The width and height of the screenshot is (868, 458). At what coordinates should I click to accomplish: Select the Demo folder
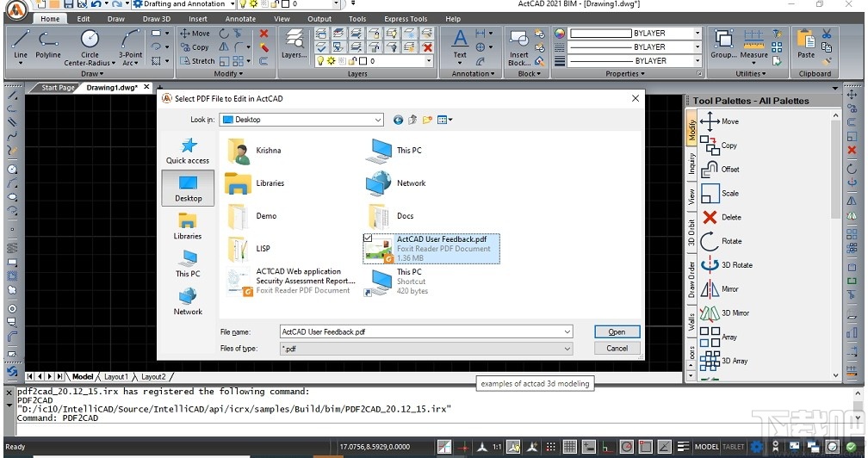(x=251, y=216)
